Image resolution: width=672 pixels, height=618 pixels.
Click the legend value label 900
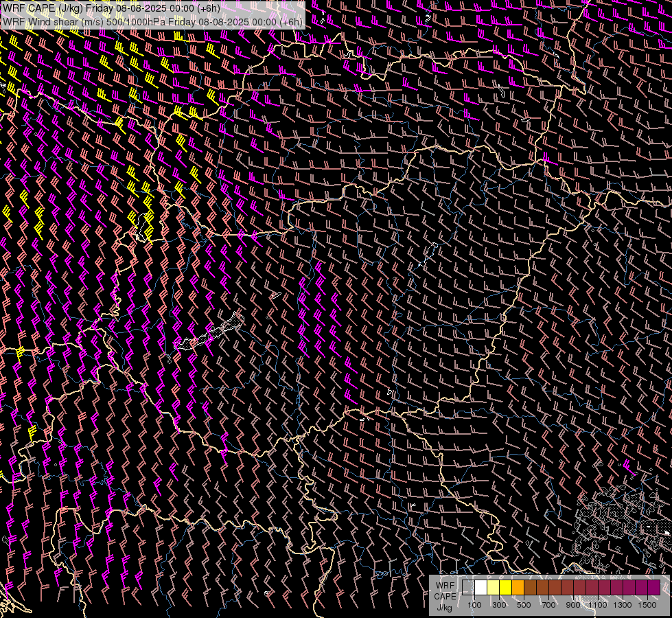573,605
